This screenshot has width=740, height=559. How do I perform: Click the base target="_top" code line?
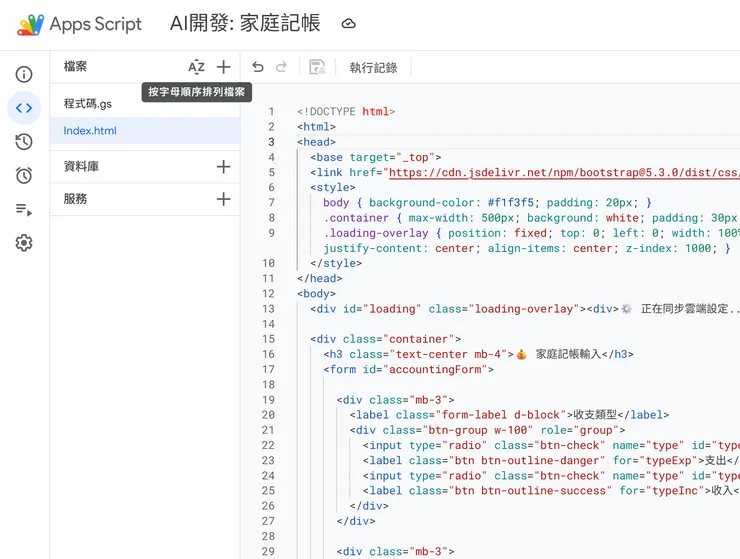(x=376, y=157)
